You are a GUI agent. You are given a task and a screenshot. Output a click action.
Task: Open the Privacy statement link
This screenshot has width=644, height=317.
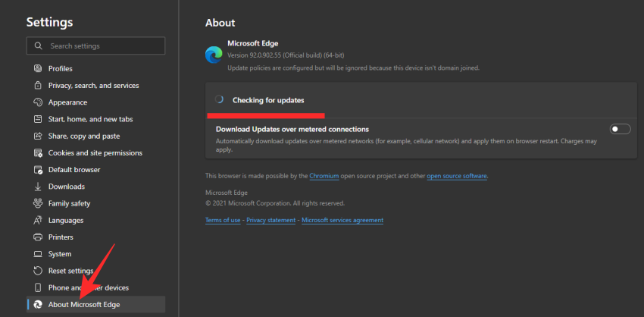(272, 220)
